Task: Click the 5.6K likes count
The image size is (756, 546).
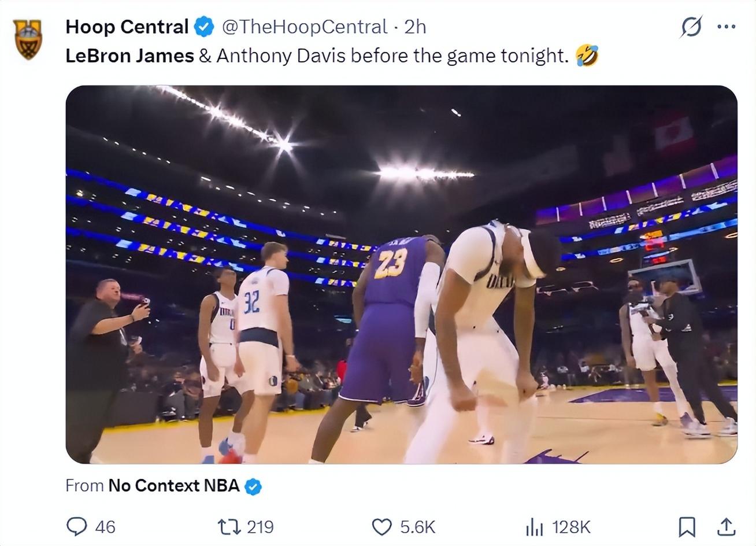Action: point(417,527)
